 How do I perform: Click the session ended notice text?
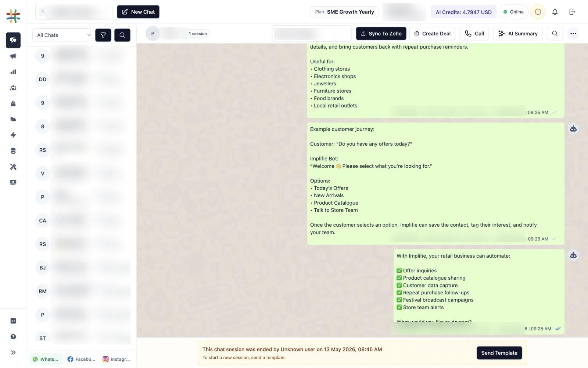point(292,349)
